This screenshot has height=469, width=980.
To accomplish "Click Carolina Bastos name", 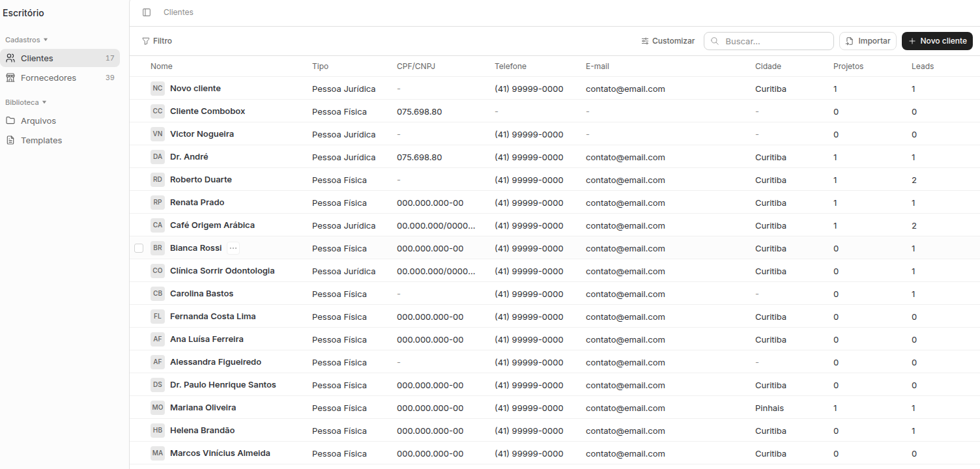I will pos(202,293).
